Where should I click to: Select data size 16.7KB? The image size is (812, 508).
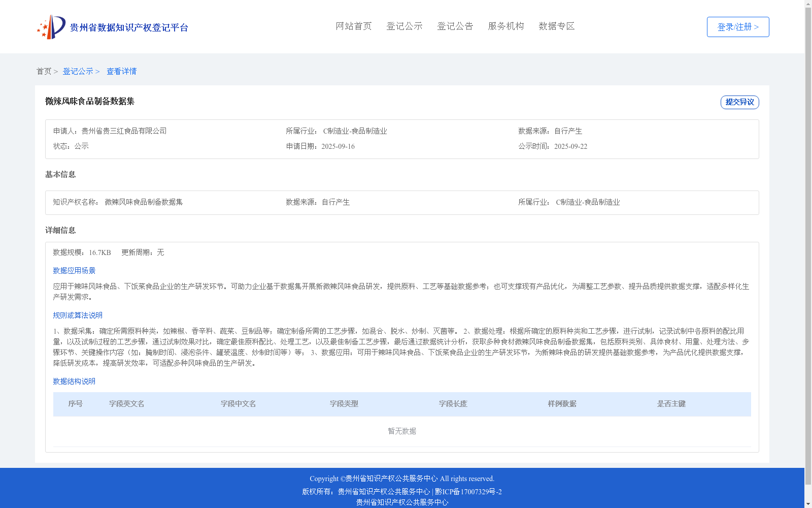coord(100,252)
